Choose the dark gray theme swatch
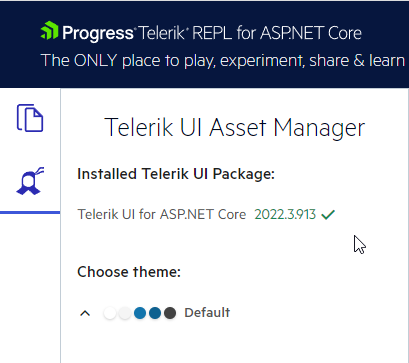 point(170,313)
